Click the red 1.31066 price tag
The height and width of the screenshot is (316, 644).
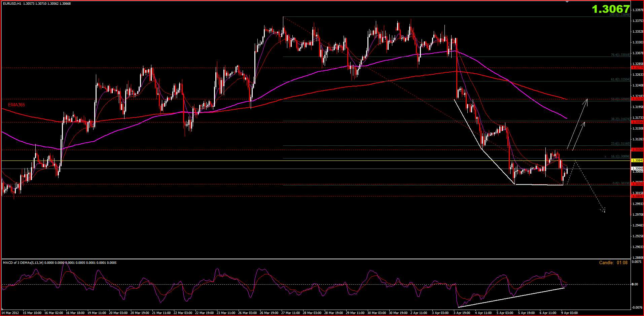click(x=638, y=150)
